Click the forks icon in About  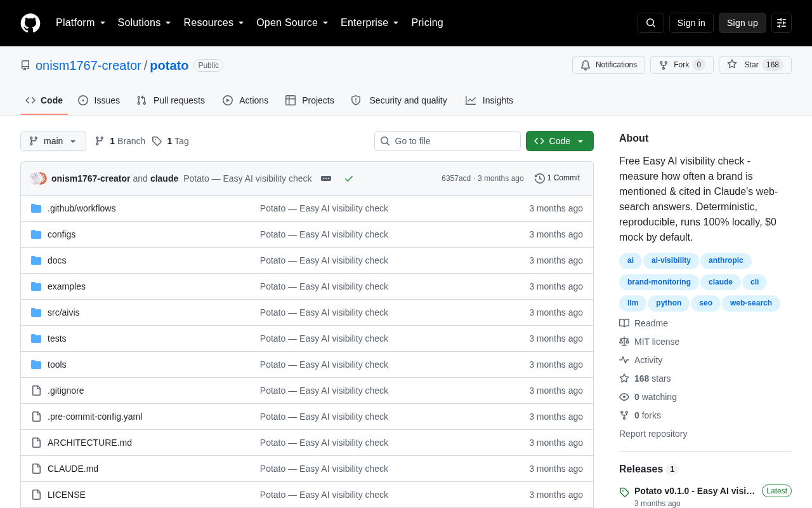point(624,415)
